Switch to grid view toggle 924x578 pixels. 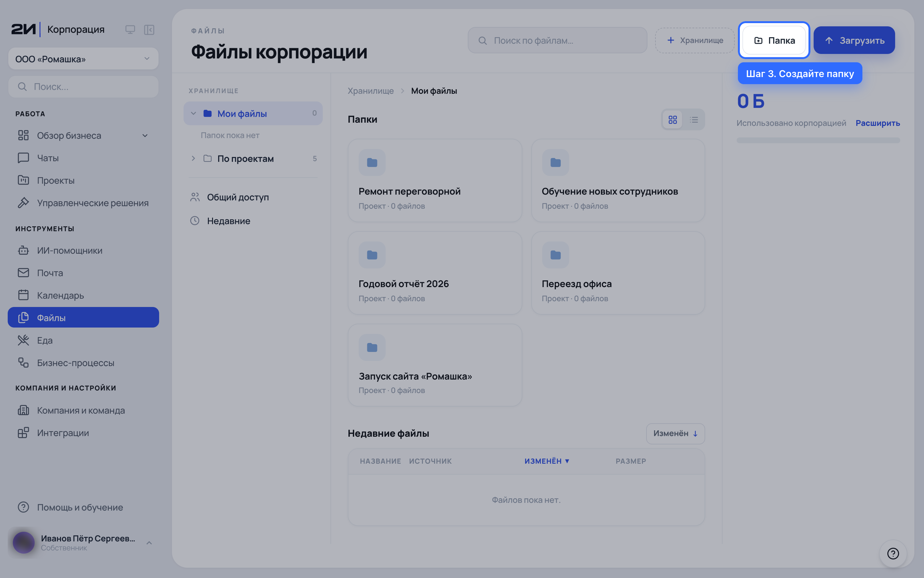[x=672, y=120]
